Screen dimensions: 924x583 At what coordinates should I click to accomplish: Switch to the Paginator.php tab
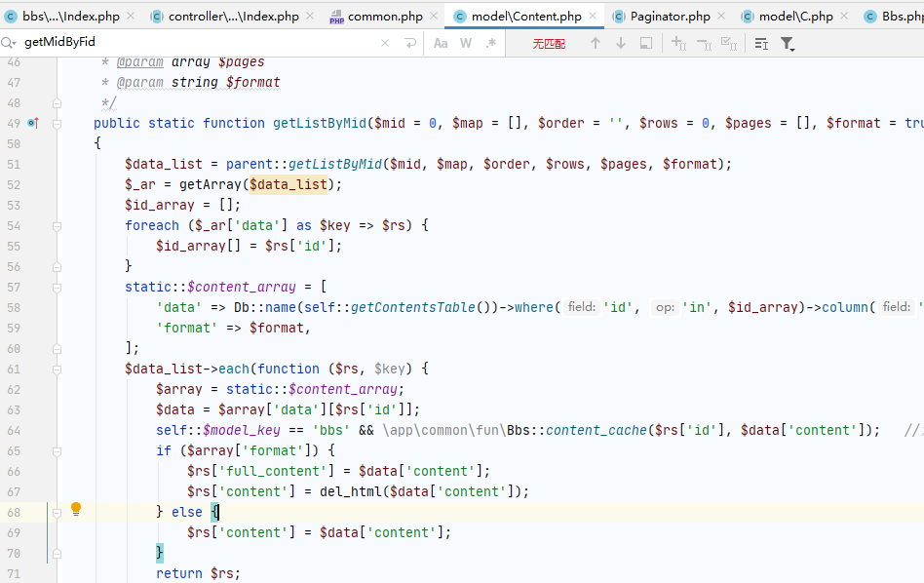(x=669, y=17)
